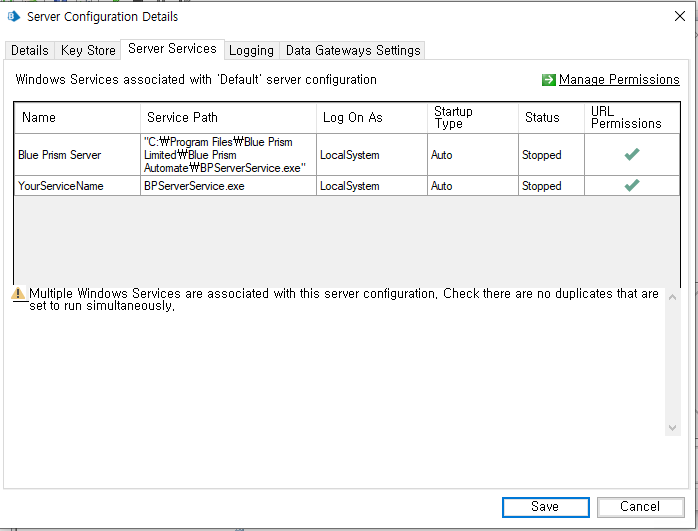Screen dimensions: 698x531
Task: Open the Key Store tab
Action: click(88, 50)
